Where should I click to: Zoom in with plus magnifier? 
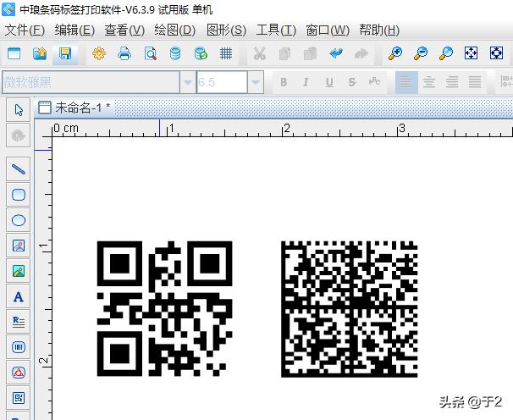pos(395,53)
